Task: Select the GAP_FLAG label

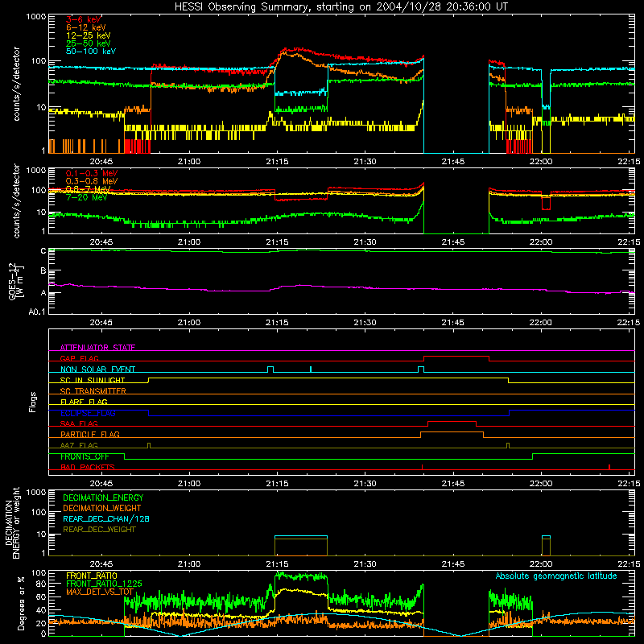Action: (79, 358)
